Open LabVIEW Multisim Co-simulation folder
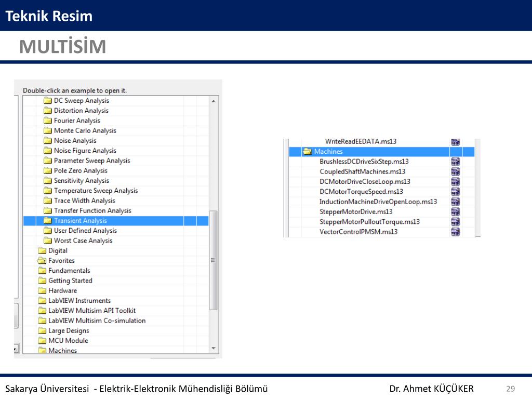532x399 pixels. pos(97,321)
